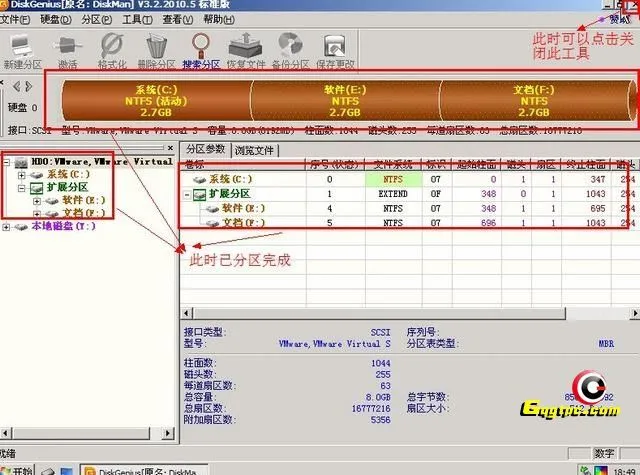Select the 系统(C:) segment in disk bar
The height and width of the screenshot is (475, 640).
156,101
